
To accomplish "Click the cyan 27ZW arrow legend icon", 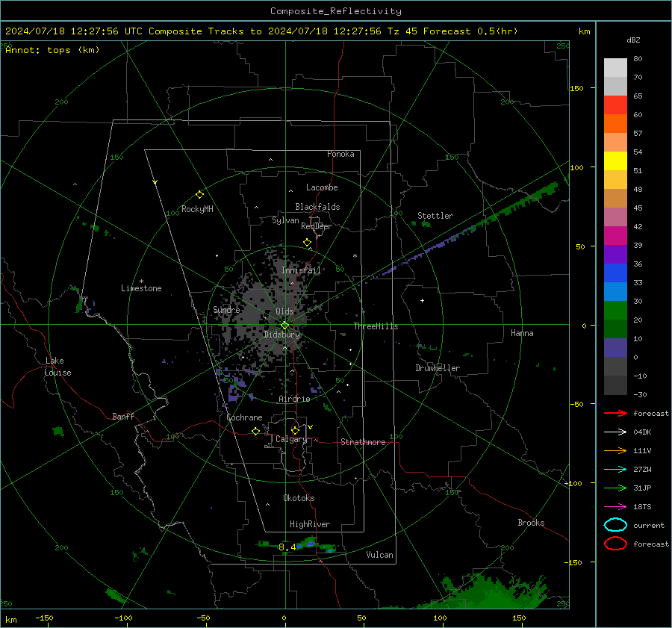I will pos(615,470).
